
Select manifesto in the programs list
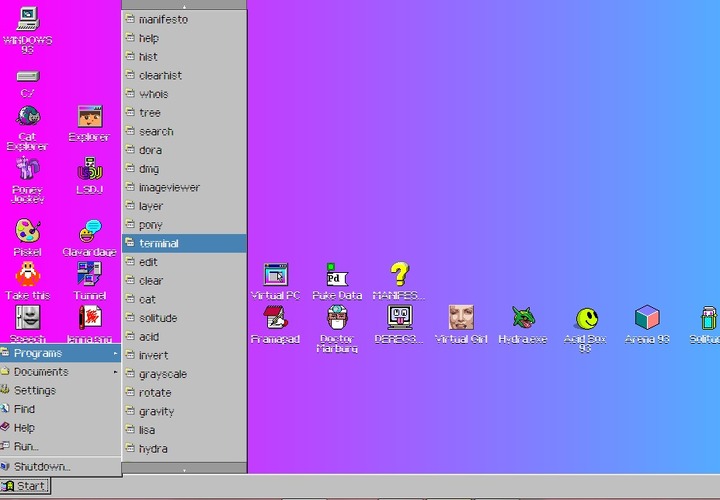tap(184, 19)
